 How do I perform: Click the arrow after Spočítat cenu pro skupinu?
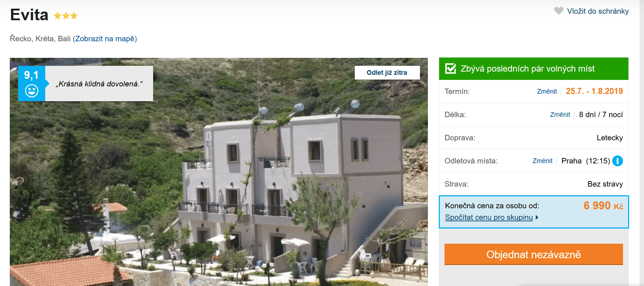point(537,217)
